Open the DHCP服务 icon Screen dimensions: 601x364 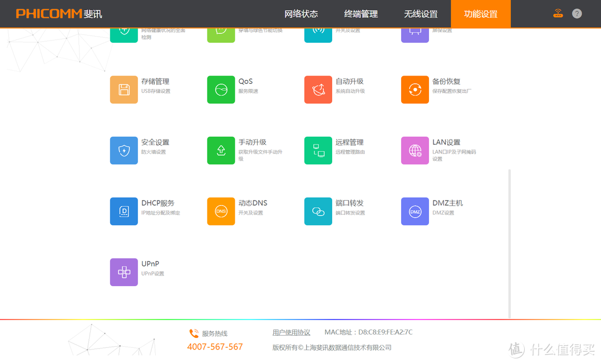(x=124, y=211)
